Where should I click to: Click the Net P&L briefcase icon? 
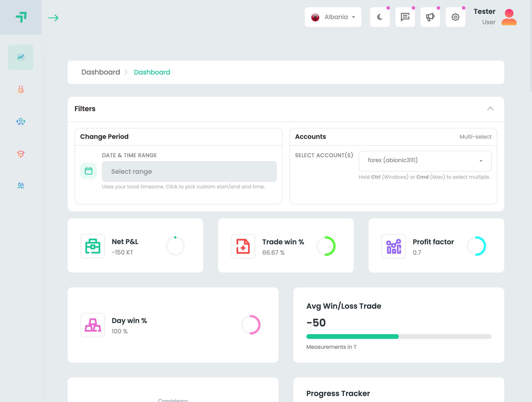(x=93, y=246)
